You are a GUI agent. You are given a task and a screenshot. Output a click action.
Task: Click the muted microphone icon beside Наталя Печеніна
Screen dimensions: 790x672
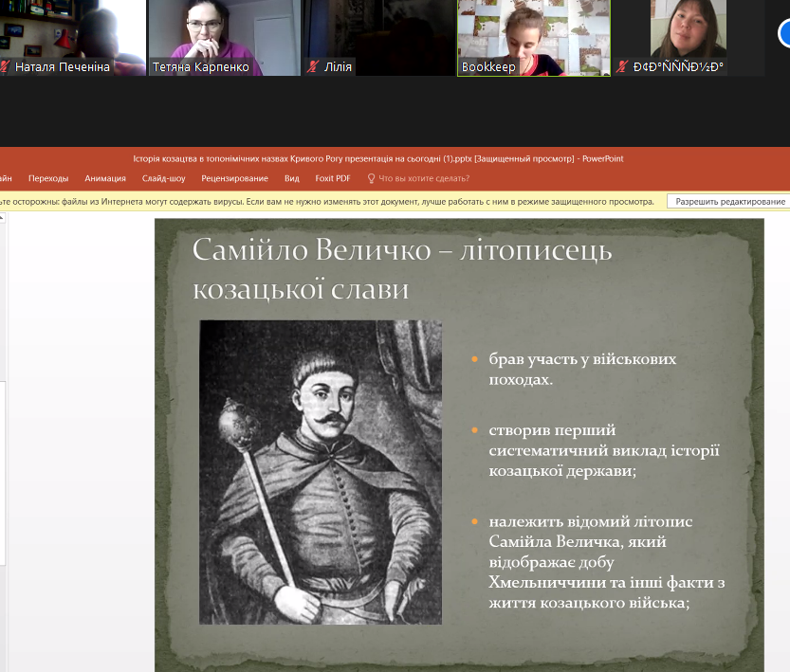tap(6, 67)
